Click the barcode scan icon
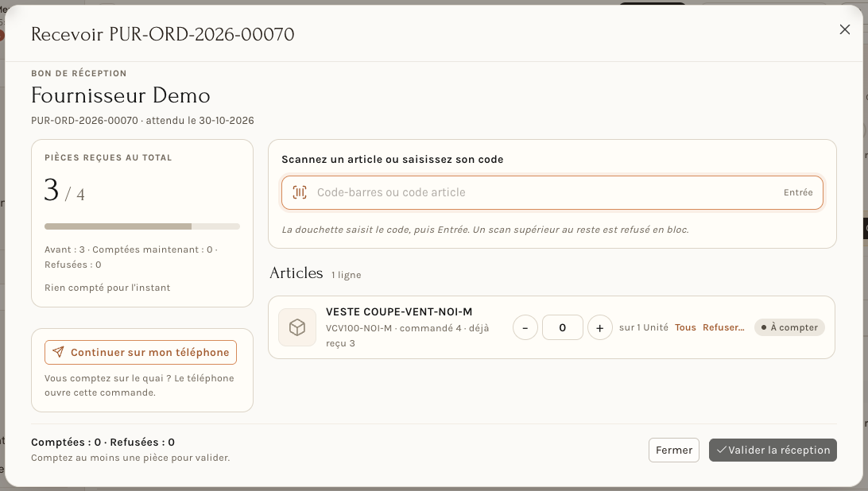This screenshot has height=491, width=868. 300,192
